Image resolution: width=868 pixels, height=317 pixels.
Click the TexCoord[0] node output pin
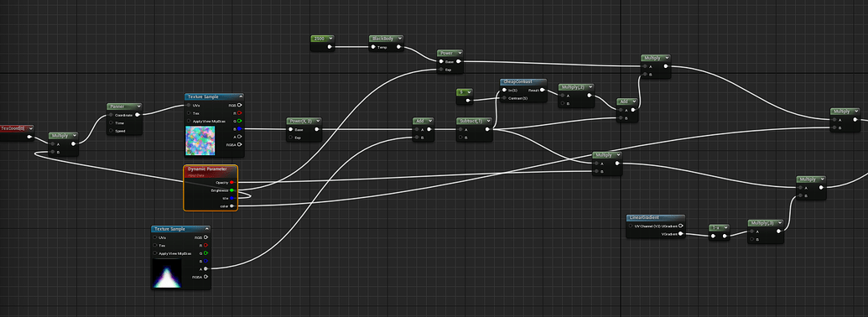(x=30, y=137)
